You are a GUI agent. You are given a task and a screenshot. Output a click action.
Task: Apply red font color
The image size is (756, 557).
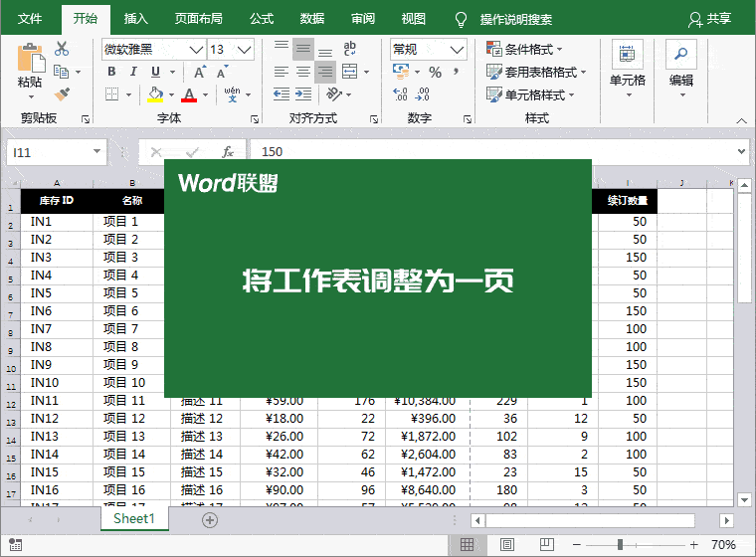pyautogui.click(x=189, y=94)
